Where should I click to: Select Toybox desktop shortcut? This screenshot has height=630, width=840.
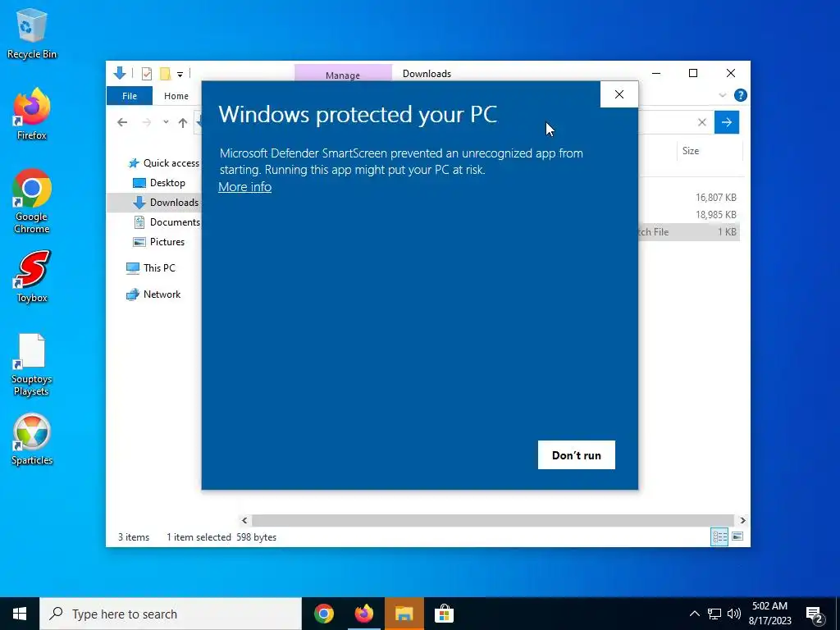coord(32,277)
